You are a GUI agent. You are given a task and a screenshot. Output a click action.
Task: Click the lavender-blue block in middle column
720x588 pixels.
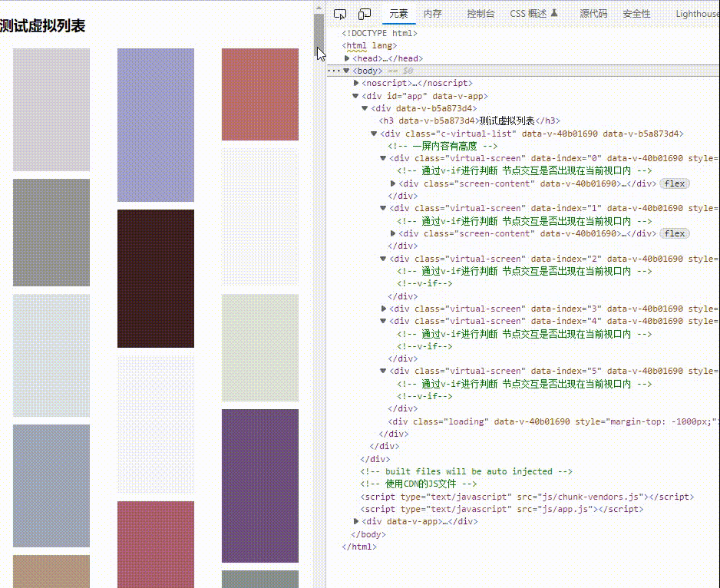point(156,125)
